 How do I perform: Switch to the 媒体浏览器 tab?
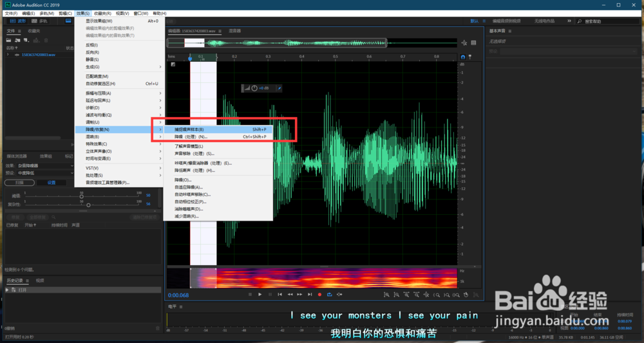tap(17, 156)
